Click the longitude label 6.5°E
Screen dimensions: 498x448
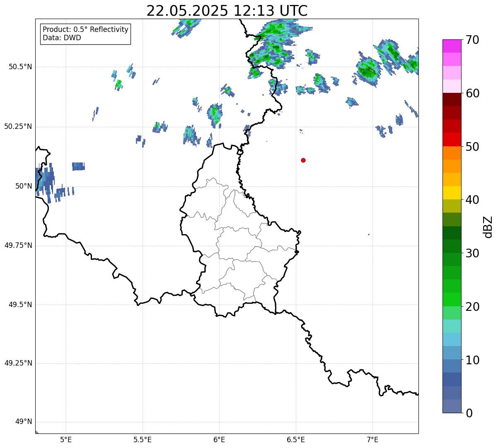[296, 440]
